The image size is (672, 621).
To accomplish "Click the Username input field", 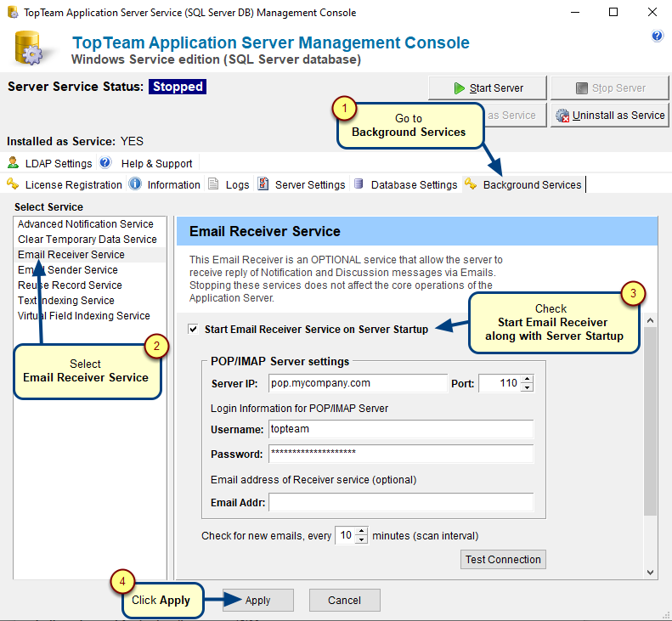I will pos(401,429).
